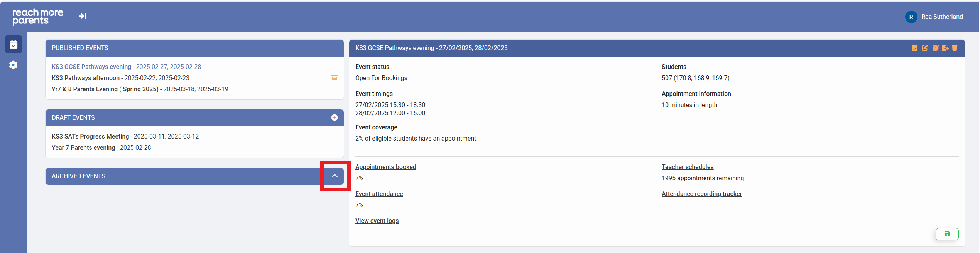980x253 pixels.
Task: Toggle the sidebar with the arrow icon
Action: (83, 16)
